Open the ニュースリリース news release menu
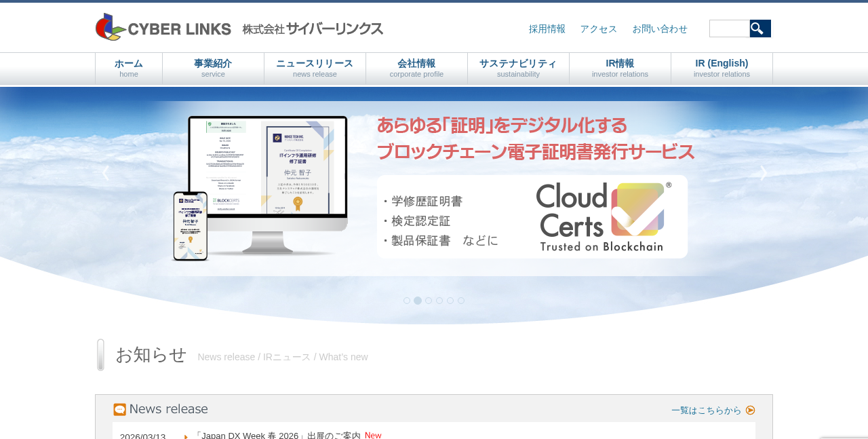This screenshot has height=439, width=868. 315,69
